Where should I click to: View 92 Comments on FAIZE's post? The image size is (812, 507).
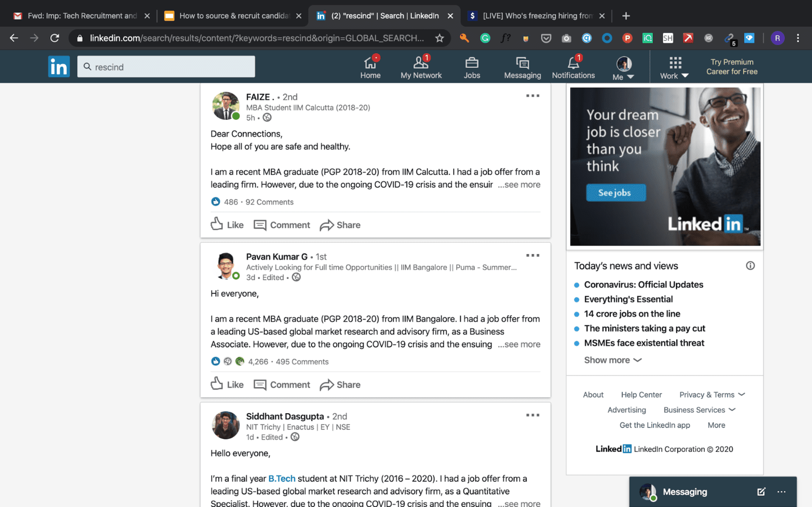(270, 202)
